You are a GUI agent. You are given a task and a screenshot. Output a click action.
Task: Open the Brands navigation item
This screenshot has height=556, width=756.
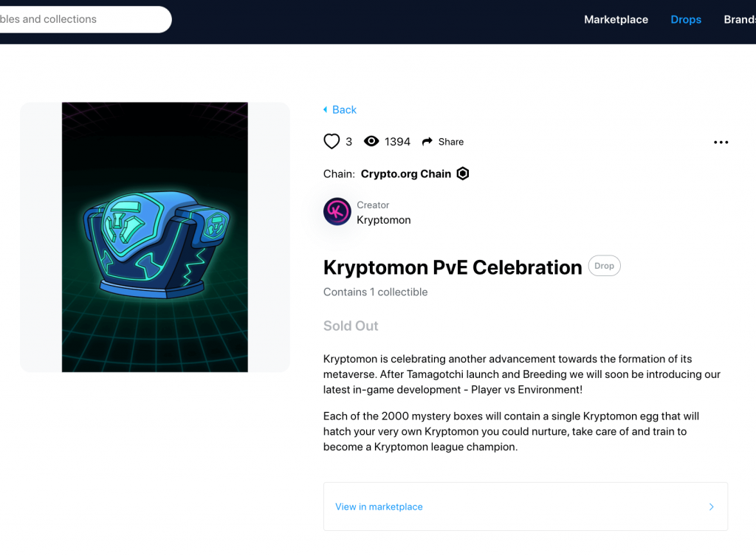pyautogui.click(x=739, y=20)
